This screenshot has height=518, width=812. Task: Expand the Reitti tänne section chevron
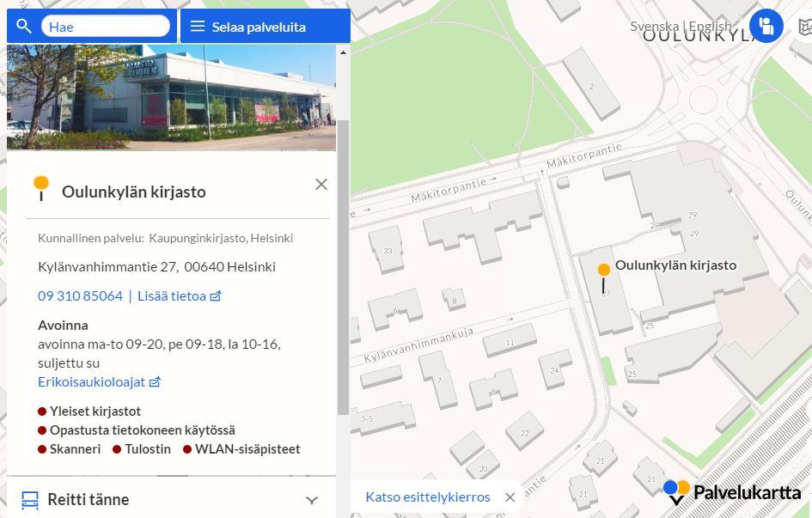tap(312, 500)
